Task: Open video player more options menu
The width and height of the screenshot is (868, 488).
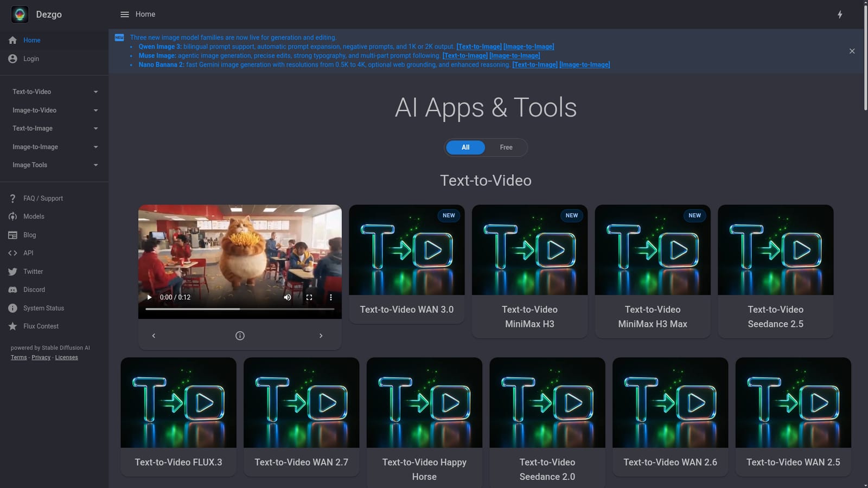Action: 331,297
